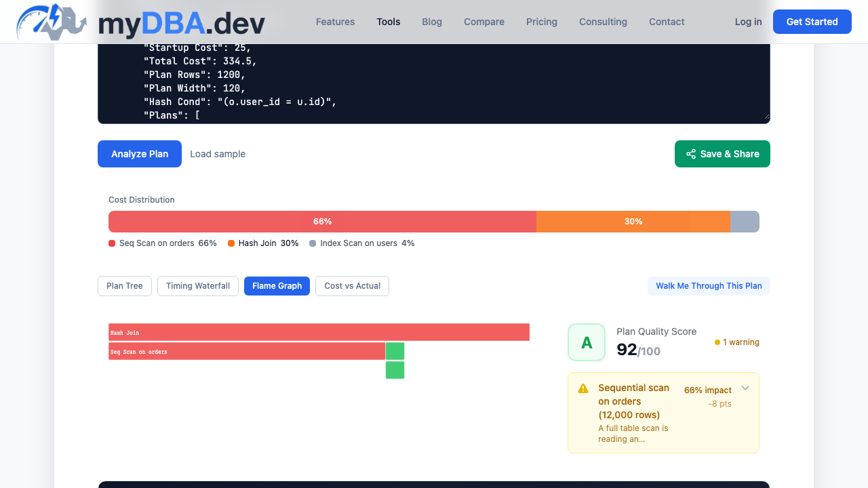Image resolution: width=868 pixels, height=488 pixels.
Task: Click inside the query plan JSON textarea
Action: point(434,83)
